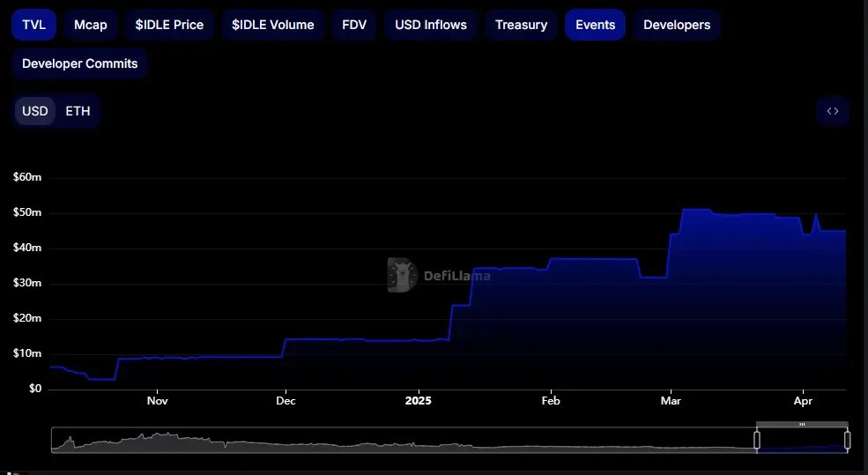
Task: Click the 2025 x-axis label
Action: click(418, 401)
